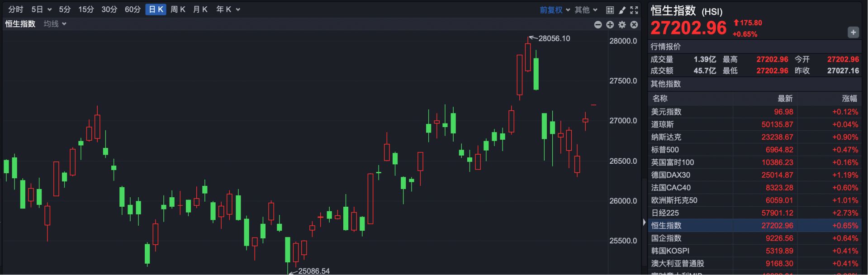Viewport: 868px width, 275px height.
Task: Zoom out the chart with minus icon
Action: tap(598, 24)
